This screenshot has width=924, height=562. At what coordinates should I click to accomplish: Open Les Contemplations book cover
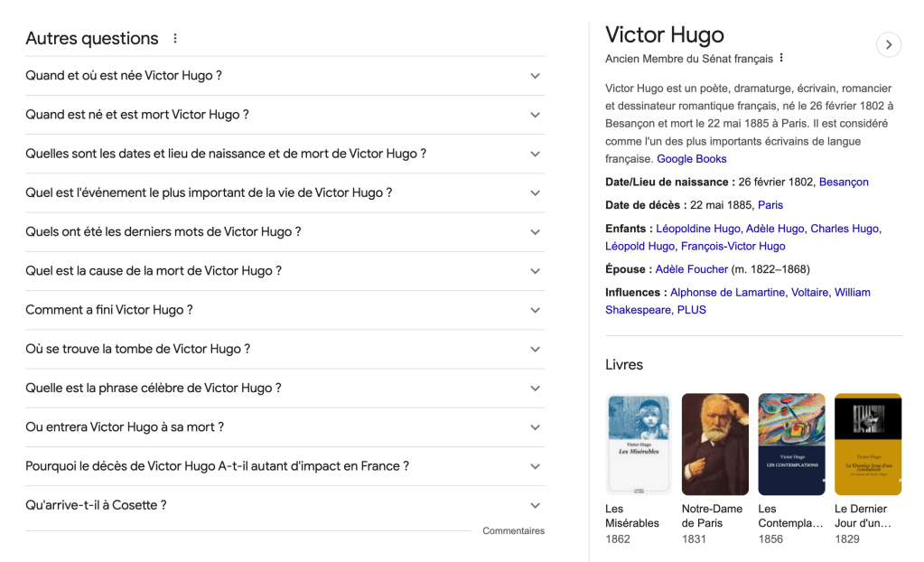791,445
